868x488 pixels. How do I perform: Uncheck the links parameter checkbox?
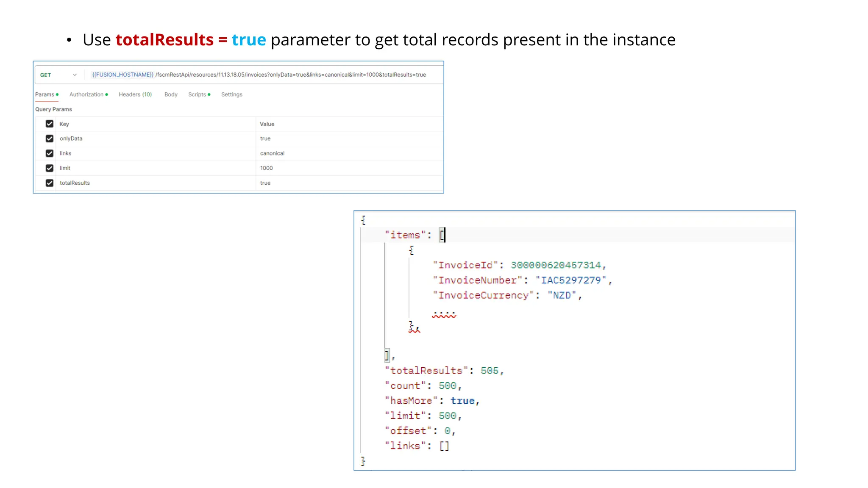[x=50, y=153]
